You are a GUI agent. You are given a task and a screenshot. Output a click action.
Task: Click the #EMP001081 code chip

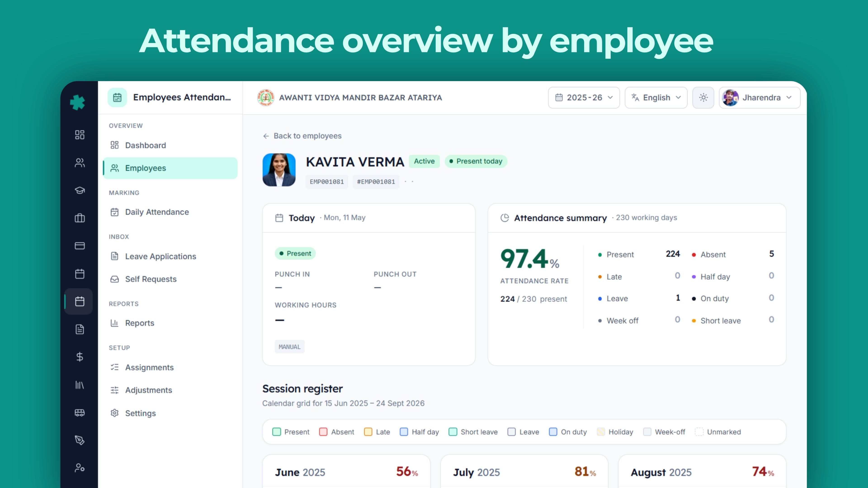coord(376,182)
